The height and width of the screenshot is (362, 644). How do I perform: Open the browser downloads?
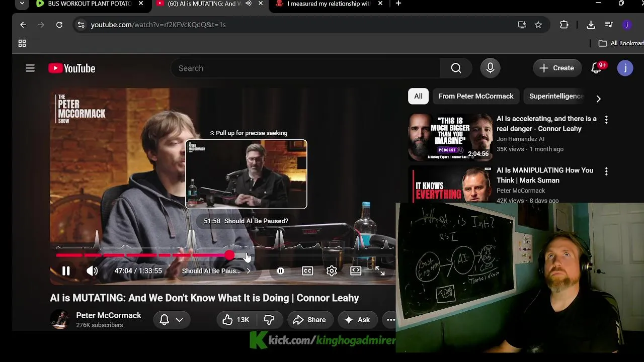pos(591,25)
